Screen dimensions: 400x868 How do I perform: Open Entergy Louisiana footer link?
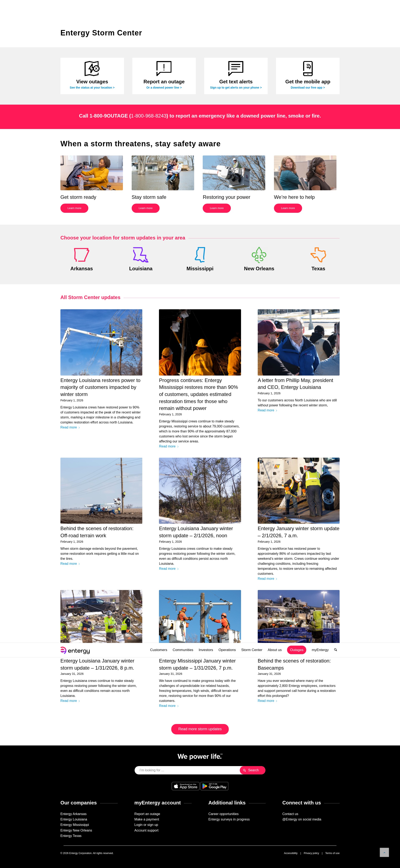pos(74,819)
